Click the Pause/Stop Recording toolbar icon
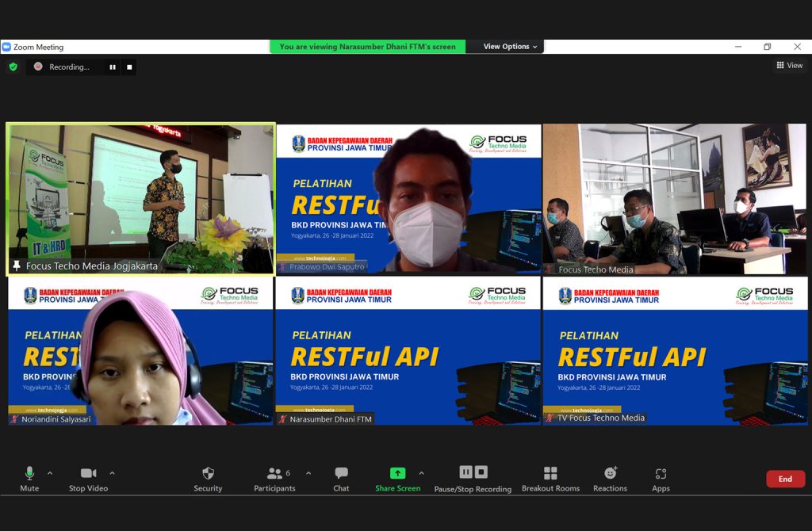 point(473,472)
